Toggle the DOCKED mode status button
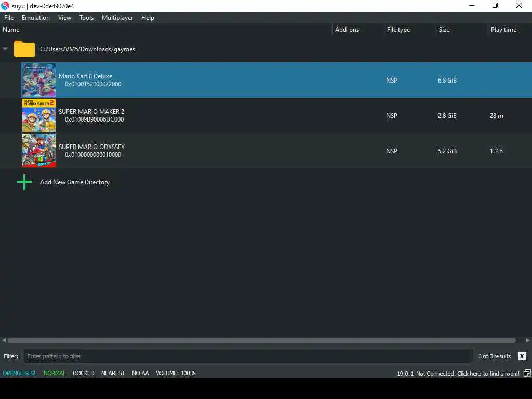Screen dimensions: 532x399 click(x=84, y=373)
